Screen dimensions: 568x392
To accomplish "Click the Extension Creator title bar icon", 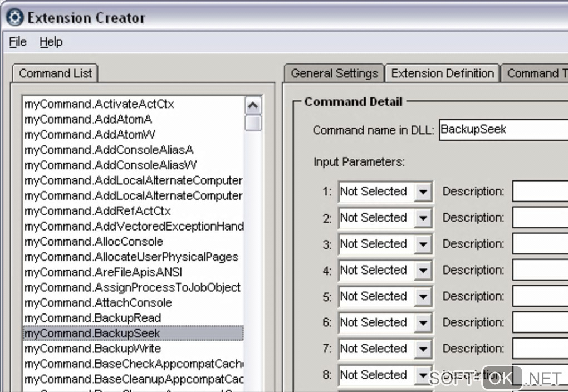I will (14, 18).
